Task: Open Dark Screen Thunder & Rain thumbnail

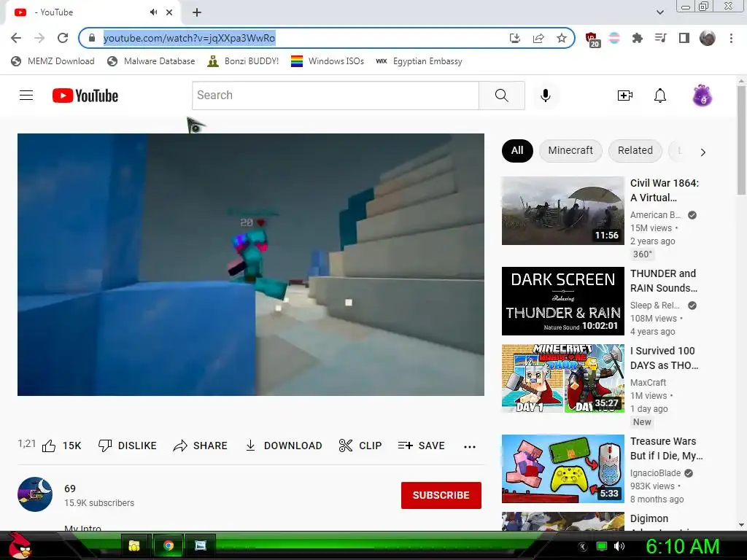Action: tap(562, 301)
